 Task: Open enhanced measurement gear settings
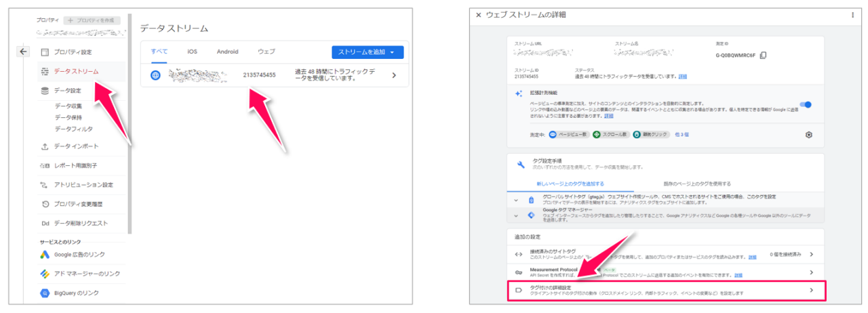pos(808,135)
